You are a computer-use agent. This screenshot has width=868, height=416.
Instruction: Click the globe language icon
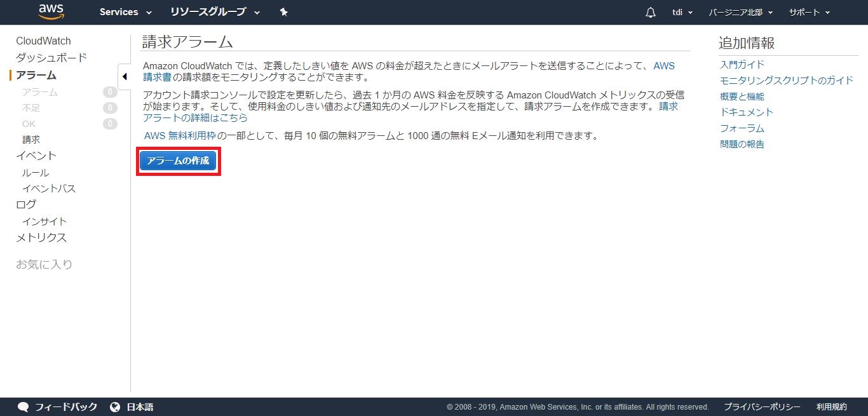pyautogui.click(x=115, y=407)
